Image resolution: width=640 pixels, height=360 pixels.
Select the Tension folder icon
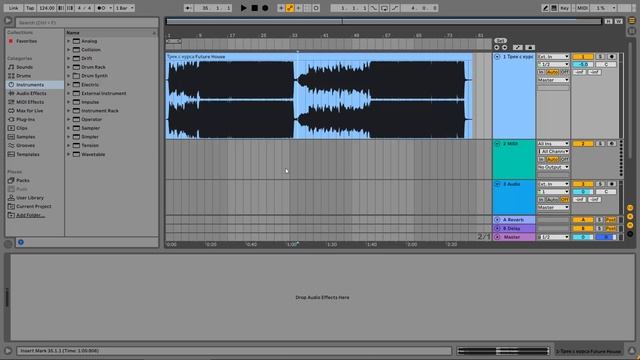(76, 145)
